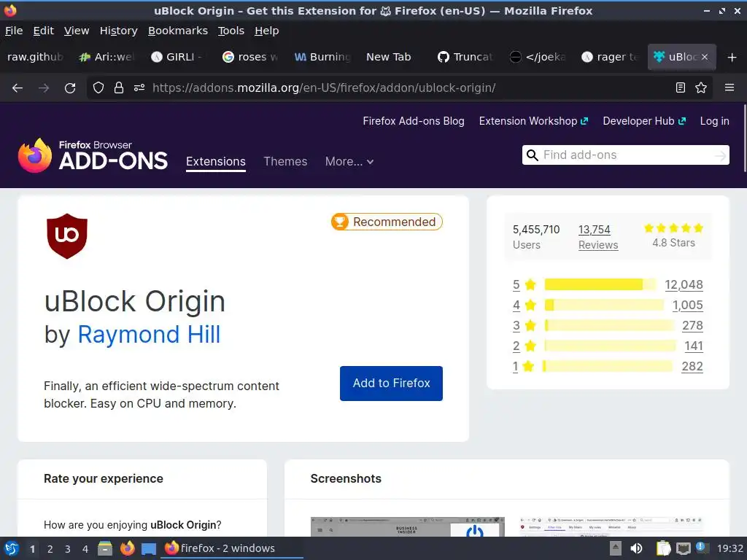747x560 pixels.
Task: Toggle reader view icon
Action: [681, 87]
